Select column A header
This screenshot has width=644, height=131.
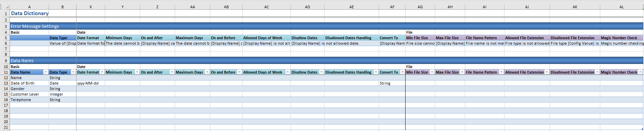click(x=29, y=7)
